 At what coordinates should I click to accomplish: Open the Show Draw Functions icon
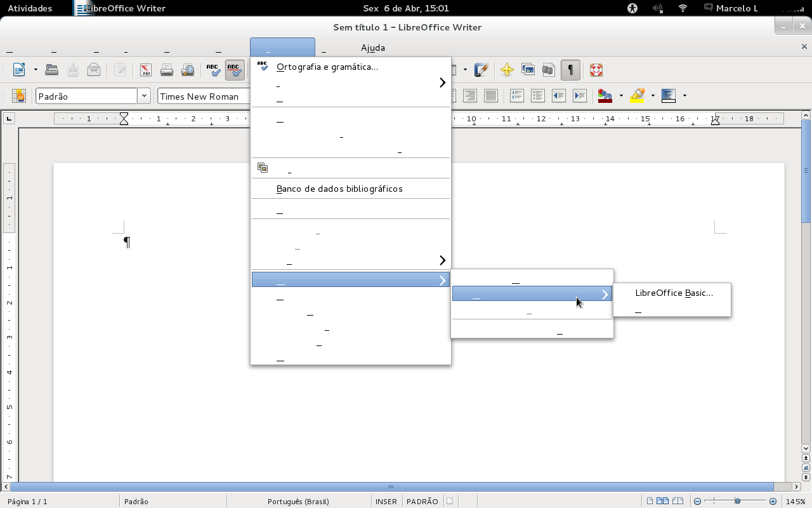point(481,70)
